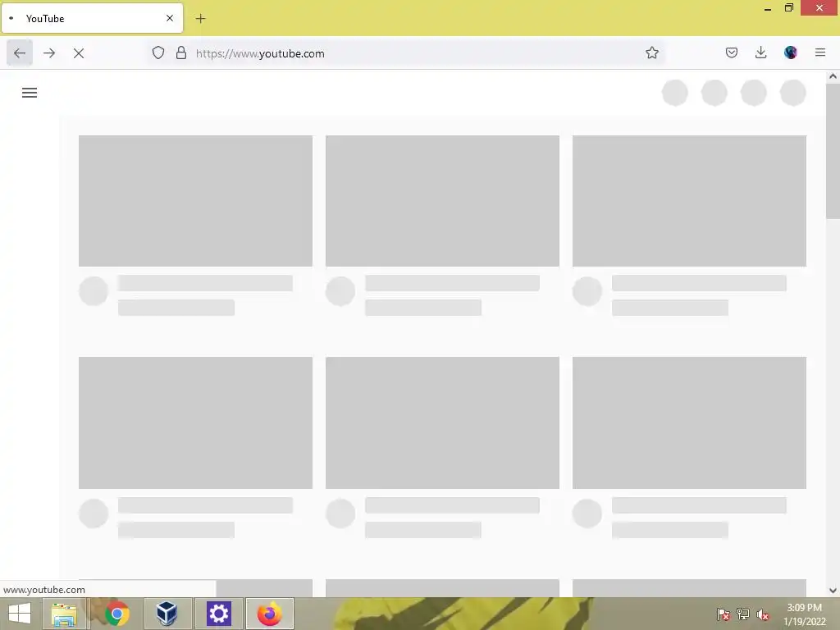Viewport: 840px width, 630px height.
Task: Bookmark this page with the star icon
Action: pyautogui.click(x=652, y=52)
